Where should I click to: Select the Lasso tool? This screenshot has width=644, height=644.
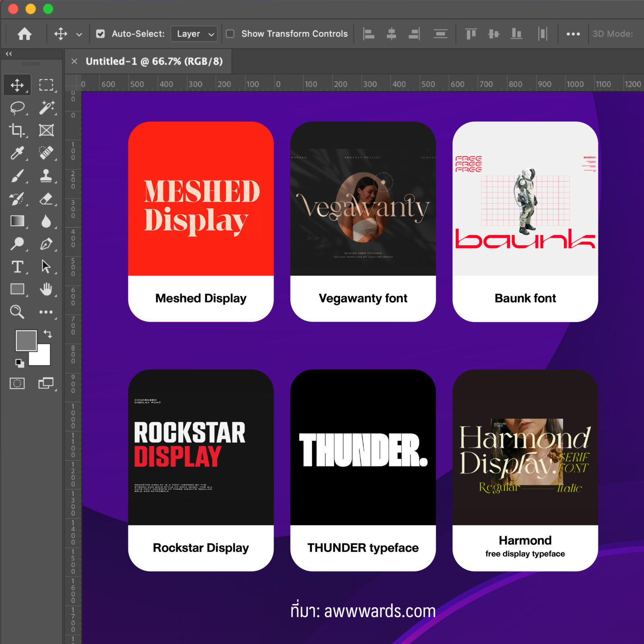(x=17, y=108)
